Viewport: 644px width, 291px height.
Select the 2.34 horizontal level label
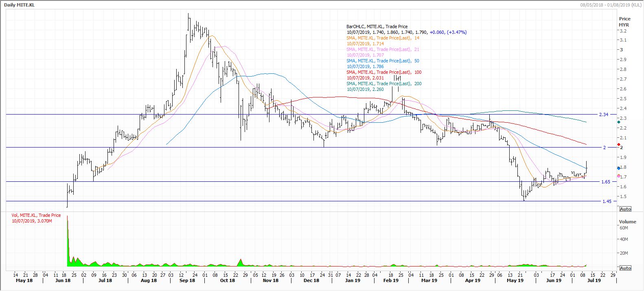tap(604, 115)
